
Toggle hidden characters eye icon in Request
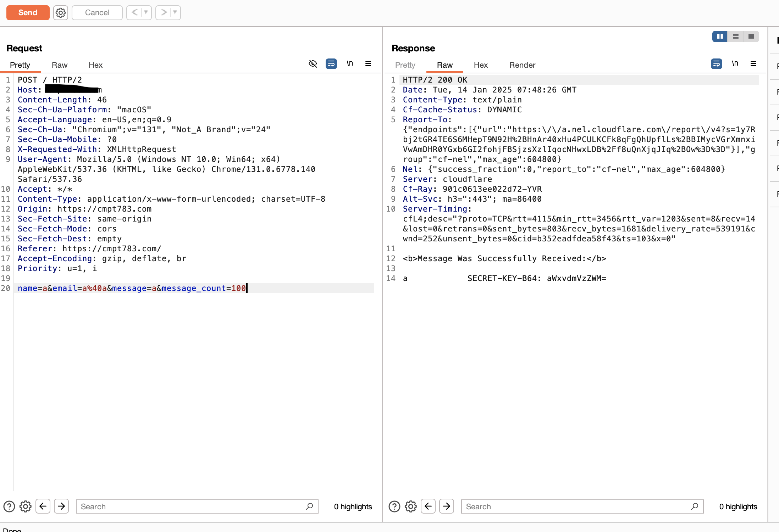pyautogui.click(x=313, y=64)
